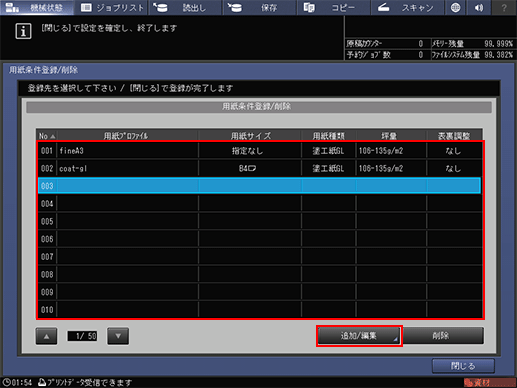Click the 用紙サイズ column header
517x388 pixels.
pyautogui.click(x=251, y=136)
